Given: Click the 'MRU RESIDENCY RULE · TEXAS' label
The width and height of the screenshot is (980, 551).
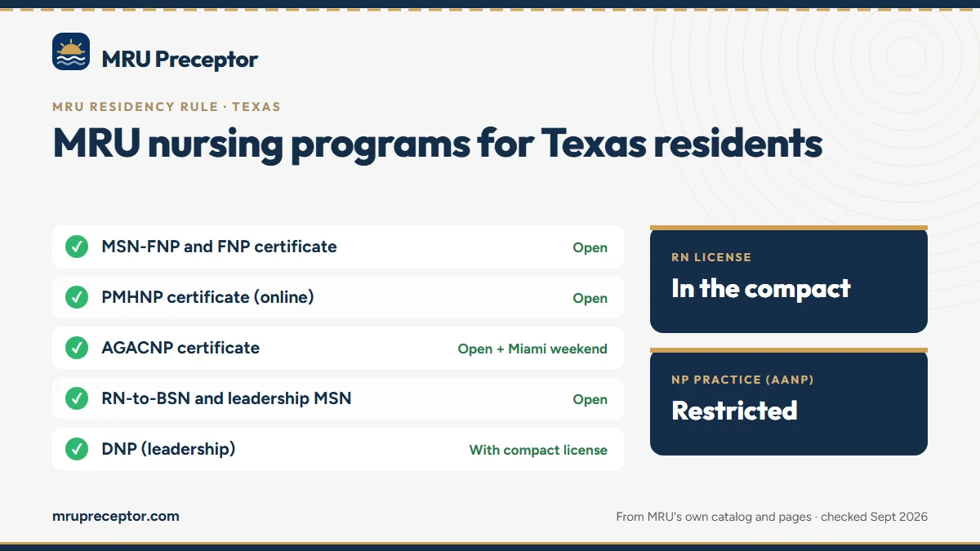Looking at the screenshot, I should 167,107.
